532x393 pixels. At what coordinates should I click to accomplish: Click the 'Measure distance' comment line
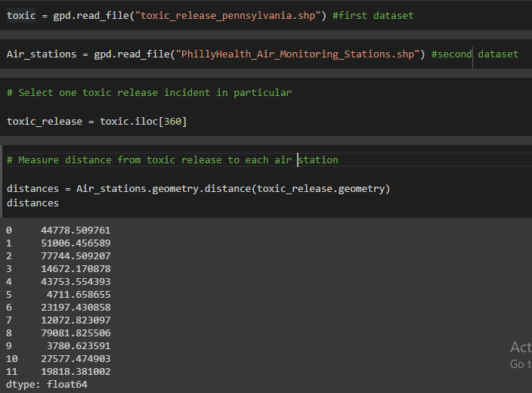(172, 160)
